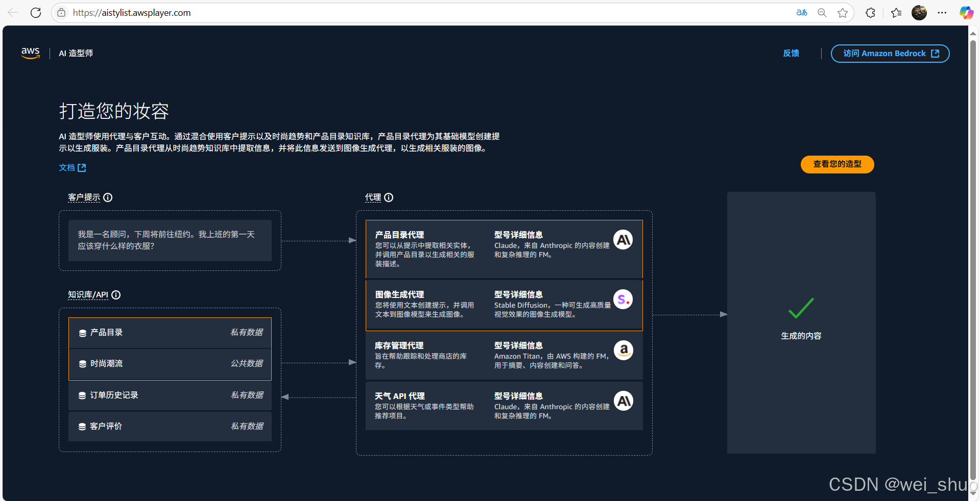980x501 pixels.
Task: Select the 天气 API 代理 agent card
Action: (504, 406)
